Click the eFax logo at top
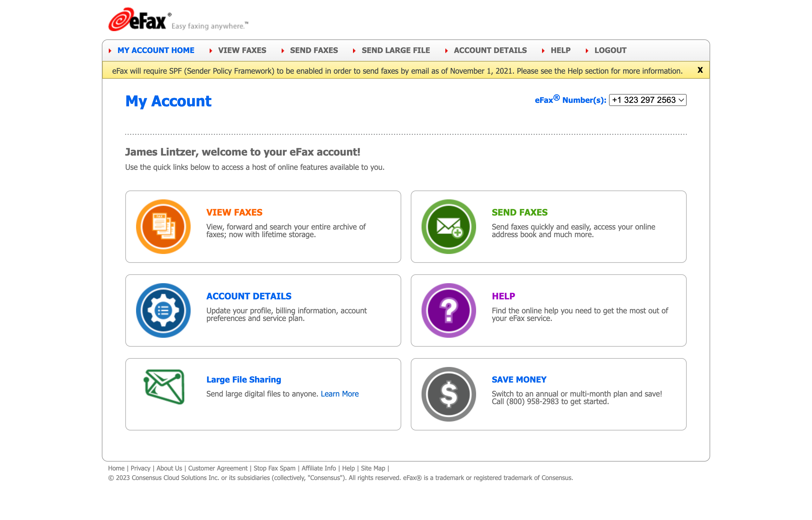 click(x=137, y=20)
